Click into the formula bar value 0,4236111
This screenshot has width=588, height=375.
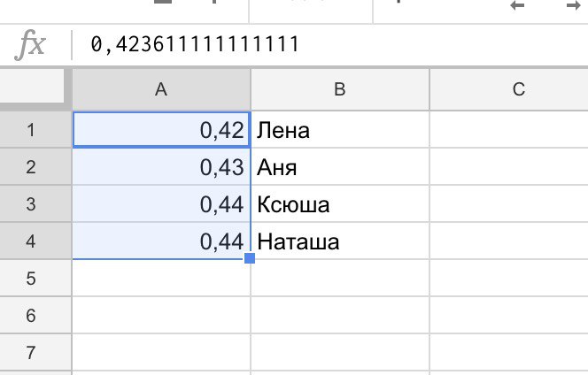195,44
